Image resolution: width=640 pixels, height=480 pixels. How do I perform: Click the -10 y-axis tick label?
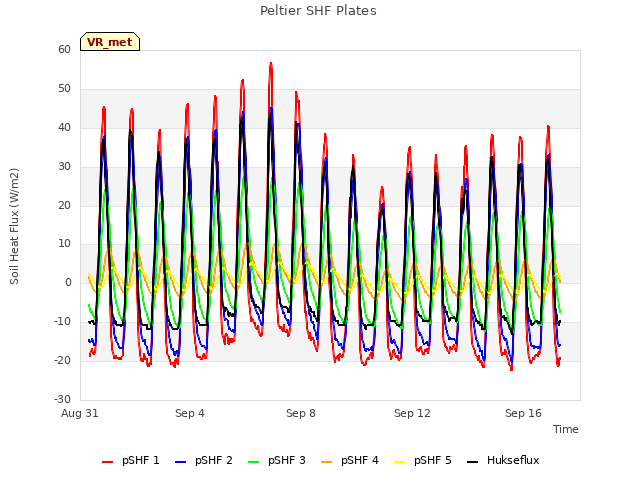pos(62,321)
